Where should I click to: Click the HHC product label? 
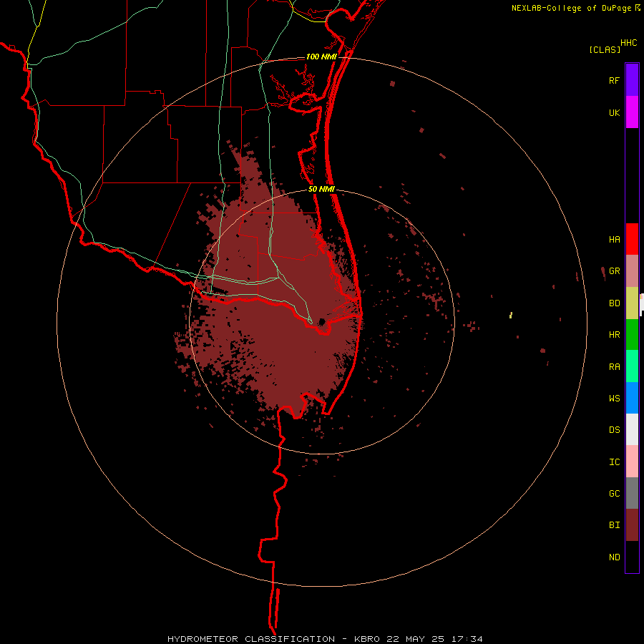[628, 43]
